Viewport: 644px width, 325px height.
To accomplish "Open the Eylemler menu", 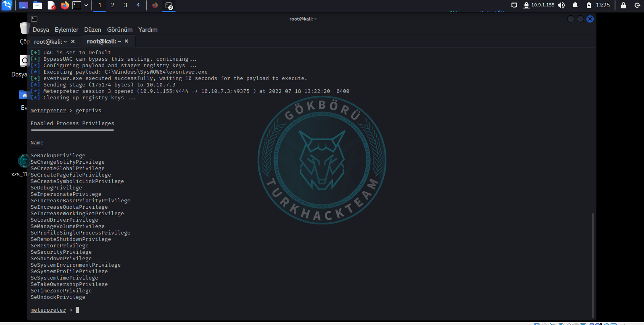I will [66, 30].
